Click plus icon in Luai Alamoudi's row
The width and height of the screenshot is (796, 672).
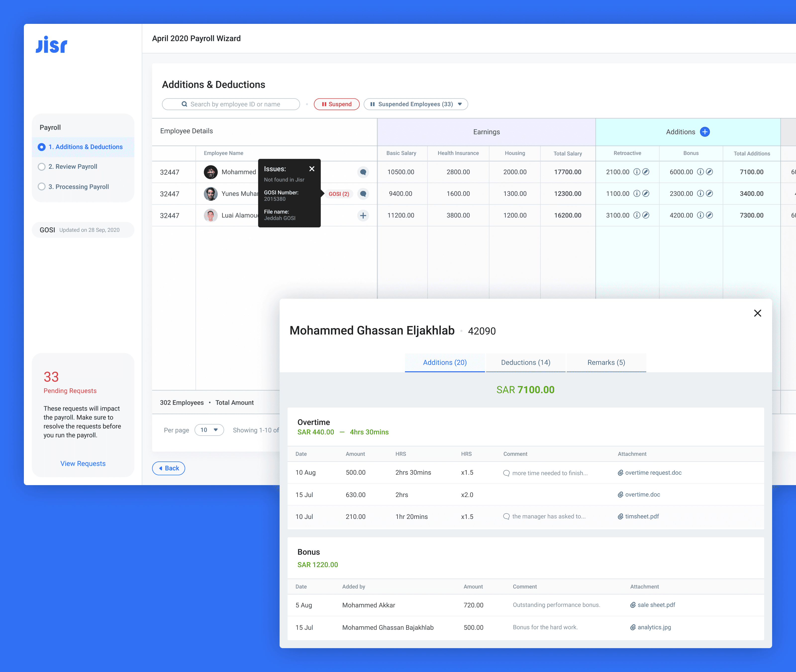[363, 216]
